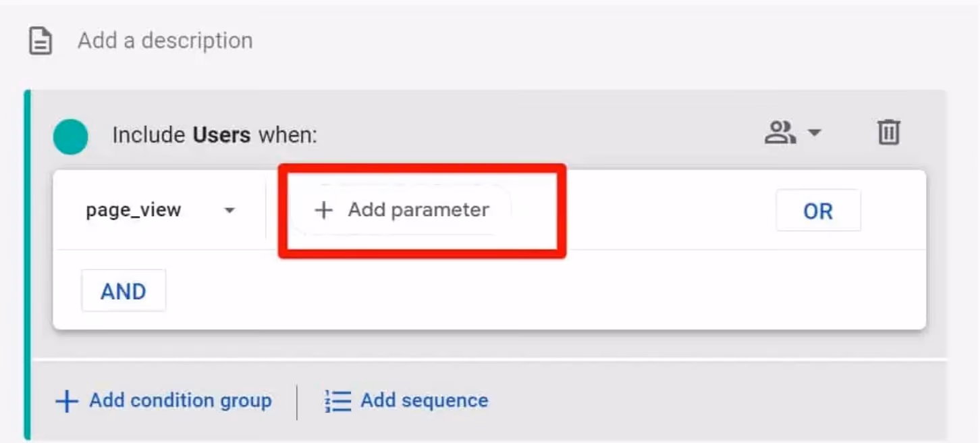The width and height of the screenshot is (980, 443).
Task: Click the 'Include Users when:' heading
Action: (215, 136)
